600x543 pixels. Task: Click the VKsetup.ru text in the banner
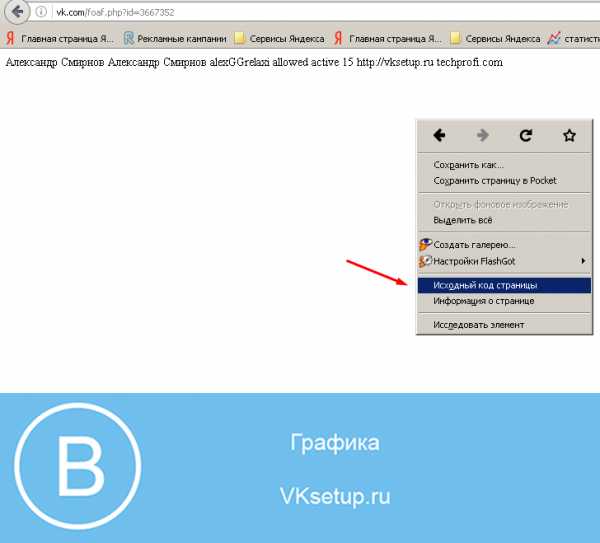click(335, 496)
